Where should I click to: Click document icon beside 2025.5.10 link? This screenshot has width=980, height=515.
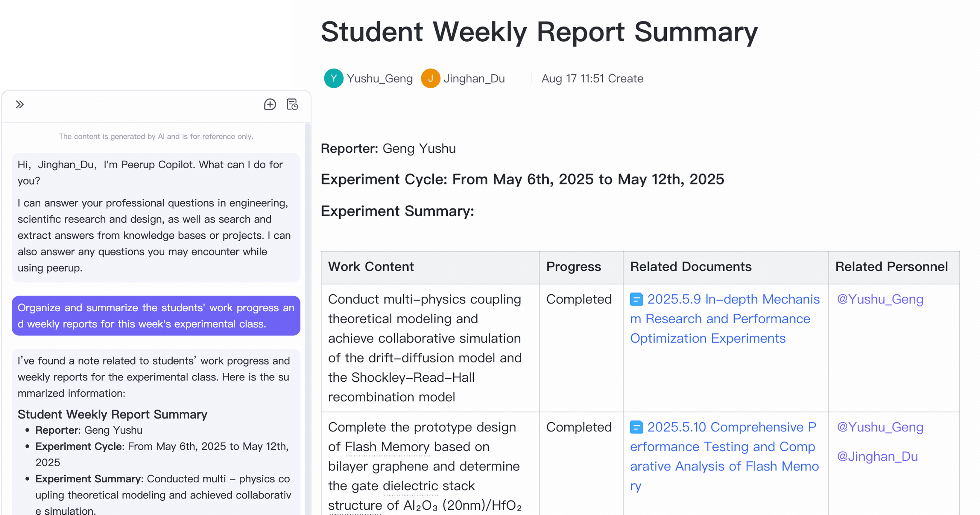coord(636,427)
